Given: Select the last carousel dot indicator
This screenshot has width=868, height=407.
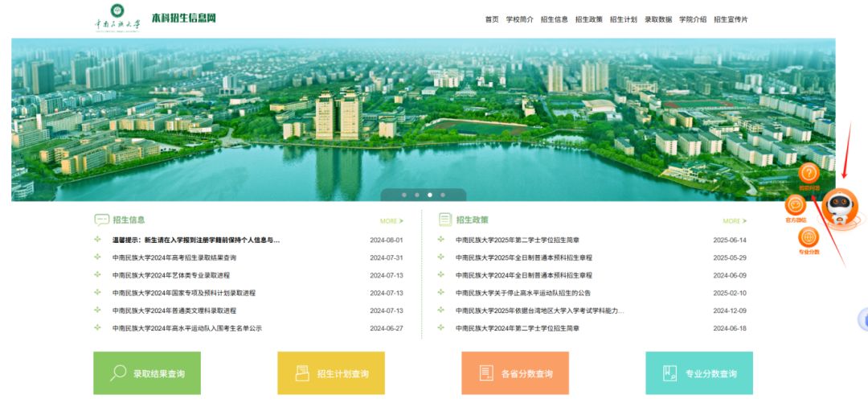Looking at the screenshot, I should (x=443, y=195).
